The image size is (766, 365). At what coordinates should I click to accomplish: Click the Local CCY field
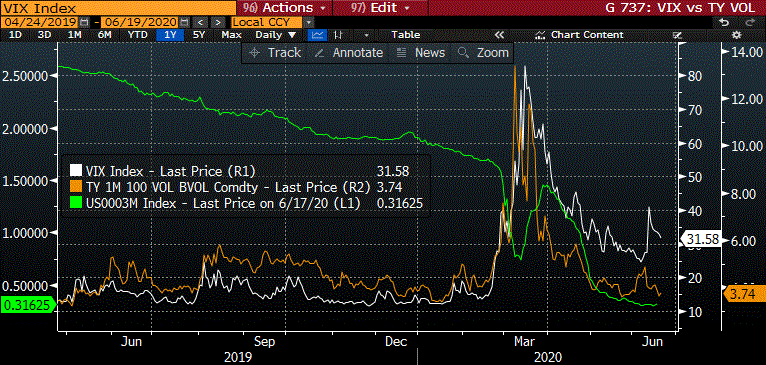pyautogui.click(x=266, y=22)
